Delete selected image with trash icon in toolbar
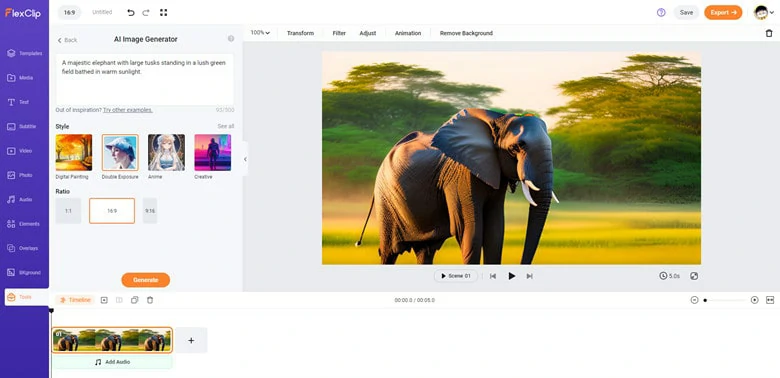 (769, 33)
